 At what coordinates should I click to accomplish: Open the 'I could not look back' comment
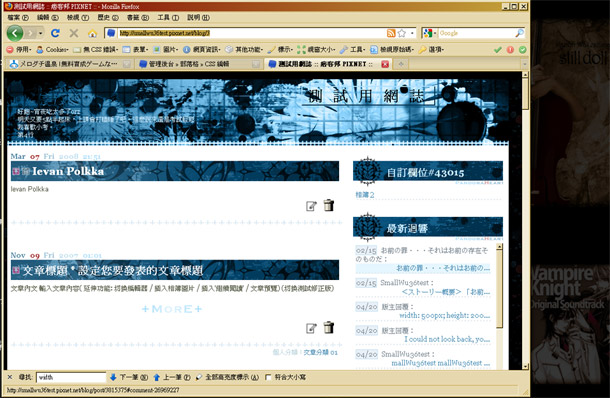pos(447,339)
